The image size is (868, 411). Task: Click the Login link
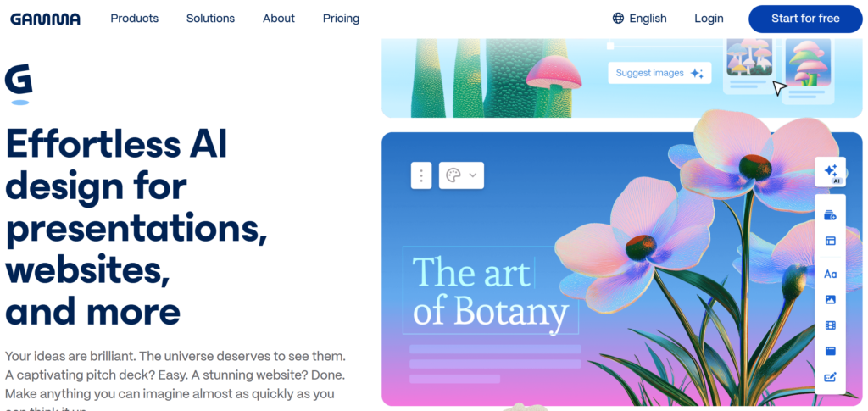[709, 18]
